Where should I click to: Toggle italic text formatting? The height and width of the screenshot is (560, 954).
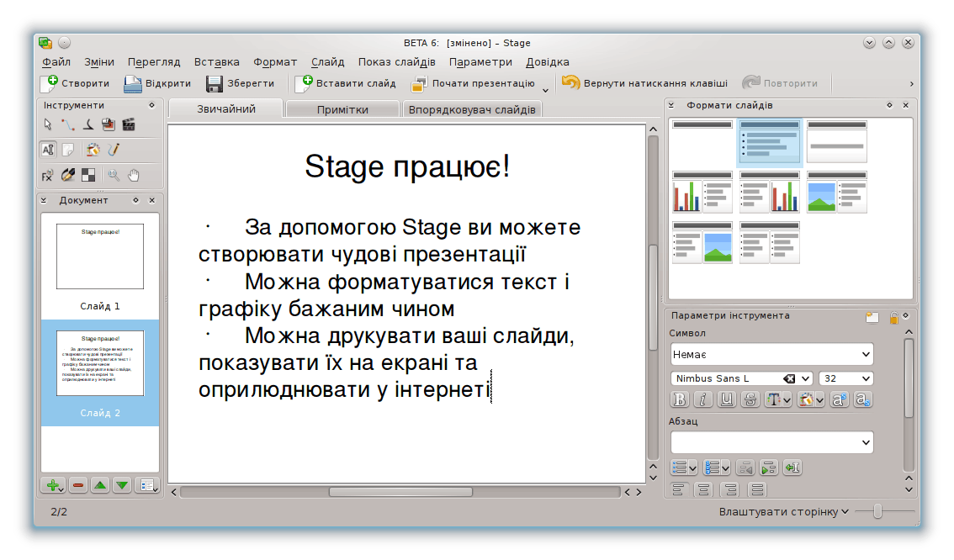[x=702, y=400]
